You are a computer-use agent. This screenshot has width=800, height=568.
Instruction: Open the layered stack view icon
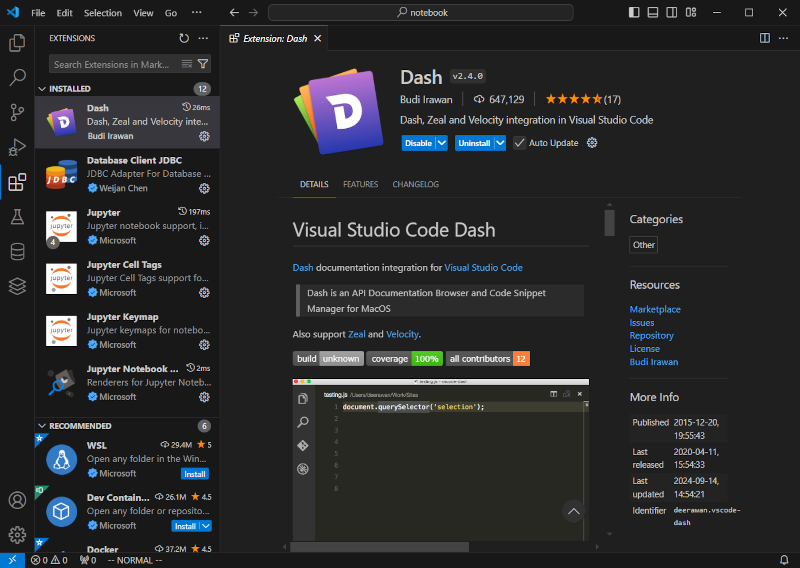click(x=17, y=286)
